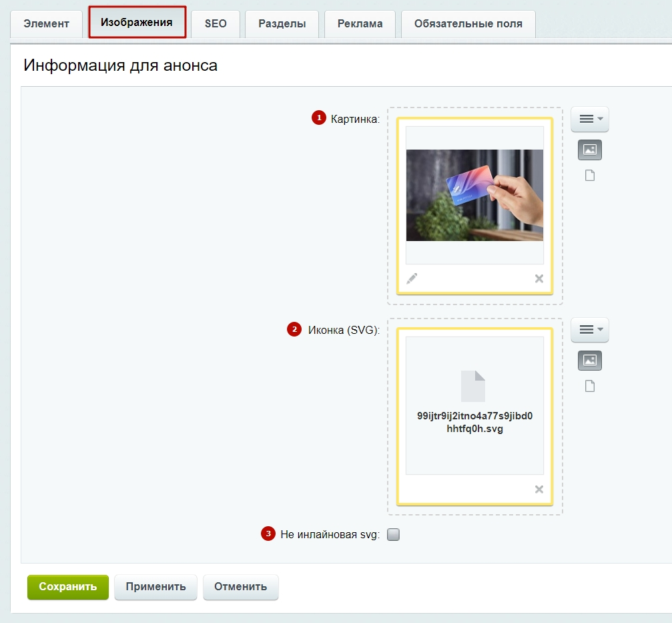This screenshot has height=623, width=672.
Task: Switch to the Изображения tab
Action: (x=137, y=22)
